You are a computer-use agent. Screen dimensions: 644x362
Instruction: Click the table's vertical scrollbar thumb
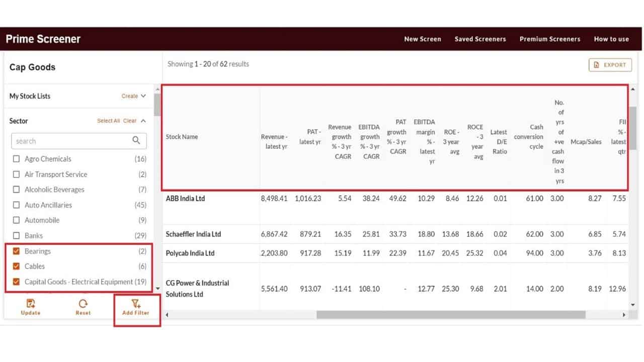point(633,128)
